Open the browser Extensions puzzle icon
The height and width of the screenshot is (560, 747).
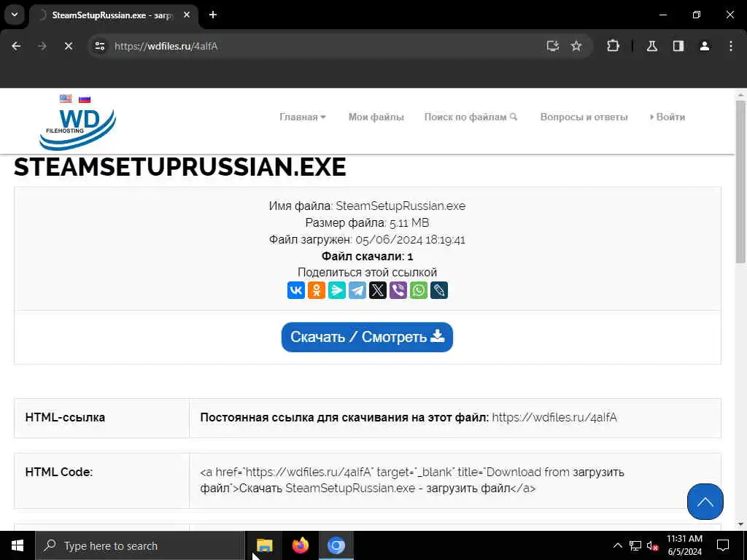[613, 46]
